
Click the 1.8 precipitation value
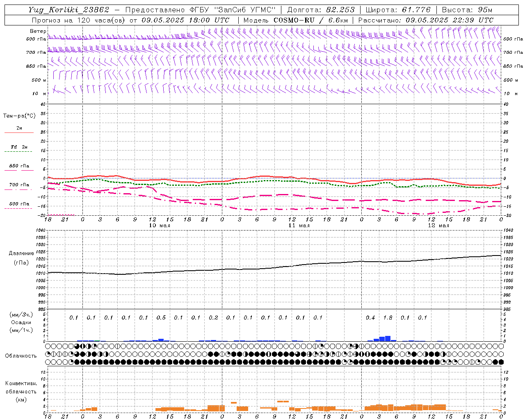(388, 318)
